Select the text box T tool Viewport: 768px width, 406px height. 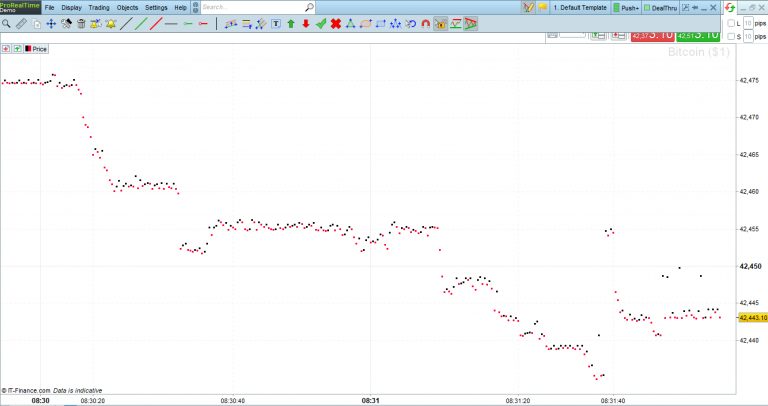(x=275, y=23)
